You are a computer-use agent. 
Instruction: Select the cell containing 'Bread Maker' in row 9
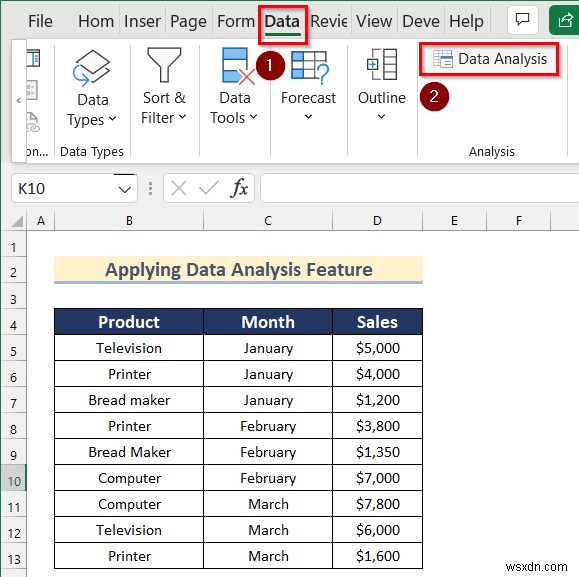coord(129,452)
